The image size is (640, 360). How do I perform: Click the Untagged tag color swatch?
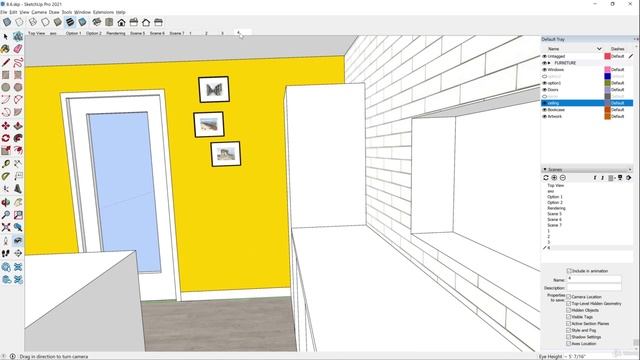point(608,56)
